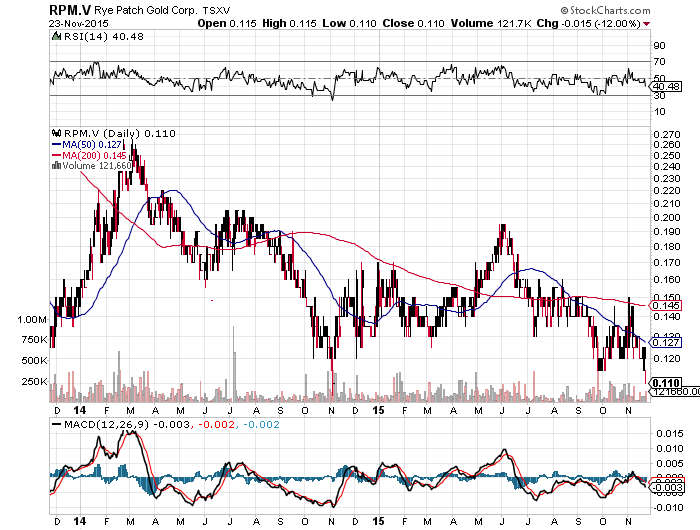Click the 0.170 price axis label
The width and height of the screenshot is (700, 530).
tap(667, 263)
